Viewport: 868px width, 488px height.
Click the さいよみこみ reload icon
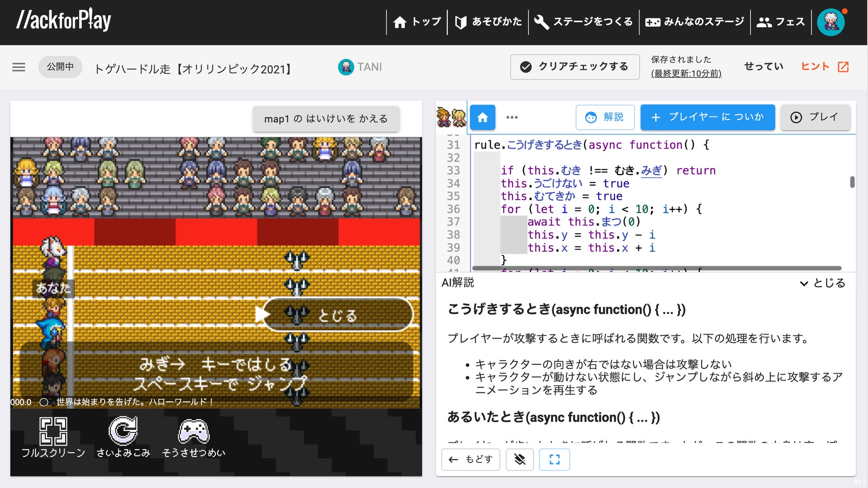click(x=123, y=431)
